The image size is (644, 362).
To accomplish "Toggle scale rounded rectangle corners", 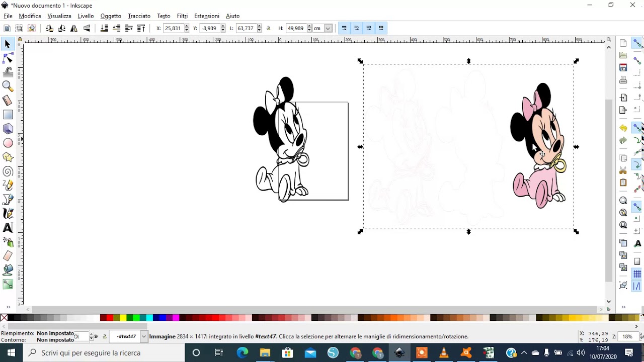I will (x=356, y=28).
